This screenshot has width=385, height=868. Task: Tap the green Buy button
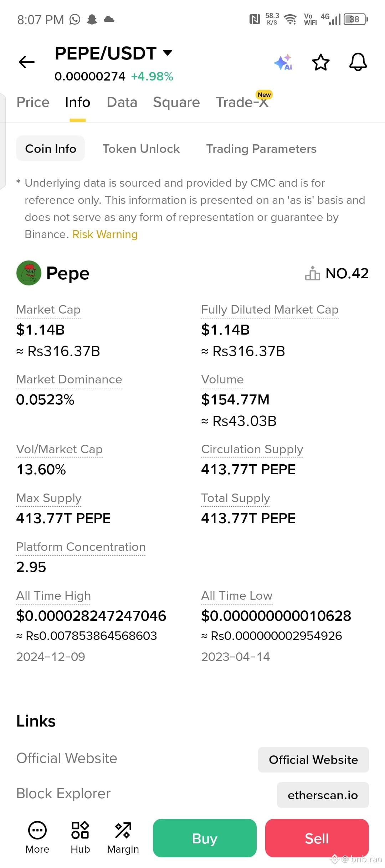(x=205, y=838)
